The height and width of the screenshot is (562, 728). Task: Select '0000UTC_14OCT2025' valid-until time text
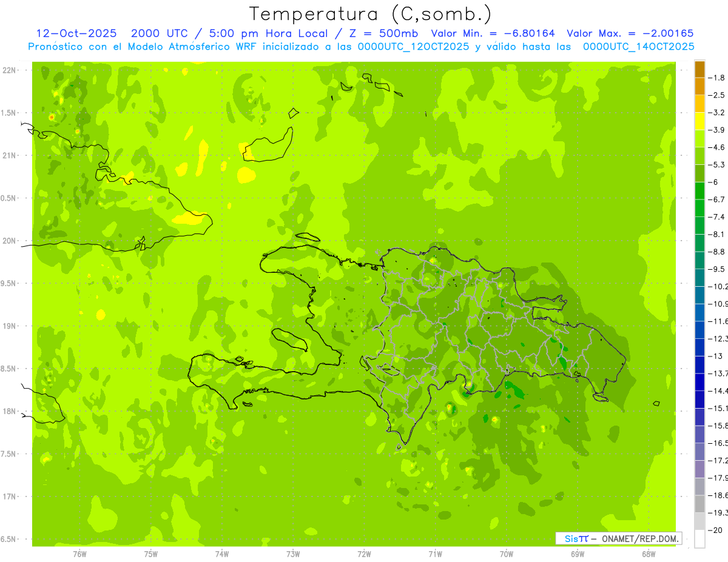click(638, 47)
